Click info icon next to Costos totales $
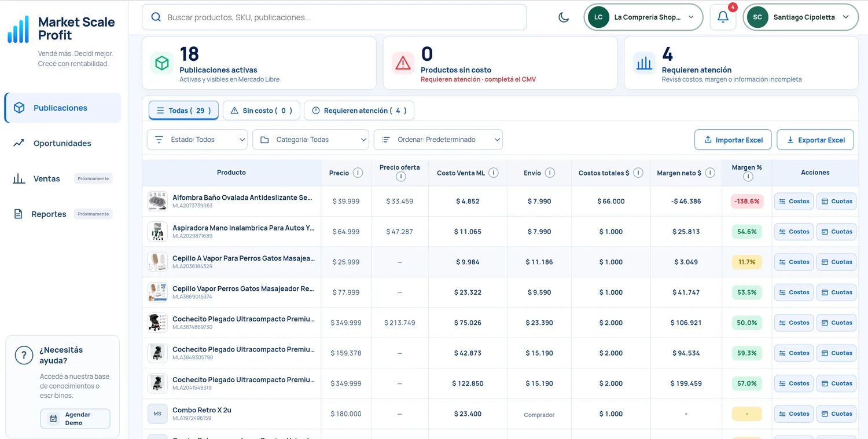Image resolution: width=868 pixels, height=439 pixels. coord(638,173)
